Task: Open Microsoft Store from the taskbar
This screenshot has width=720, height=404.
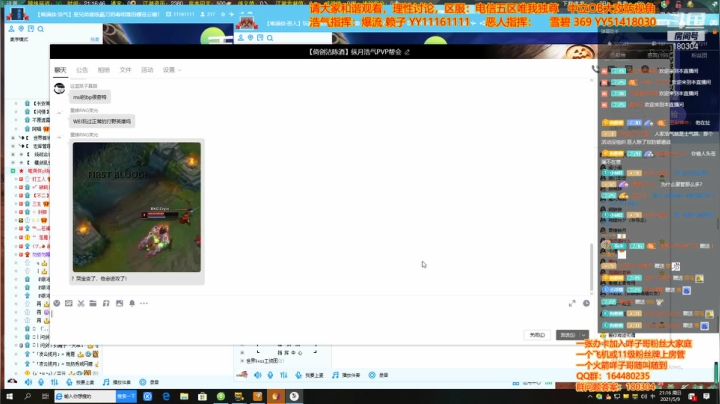Action: [202, 396]
